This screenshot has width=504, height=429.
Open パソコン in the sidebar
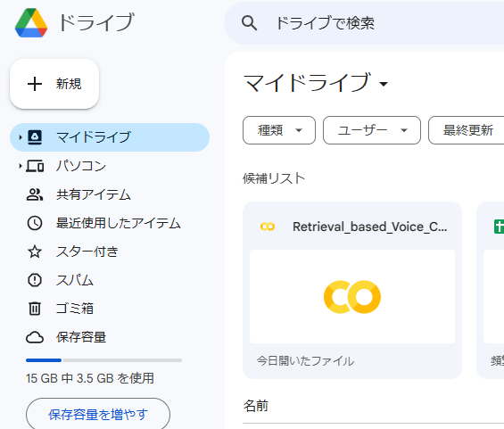tap(81, 166)
